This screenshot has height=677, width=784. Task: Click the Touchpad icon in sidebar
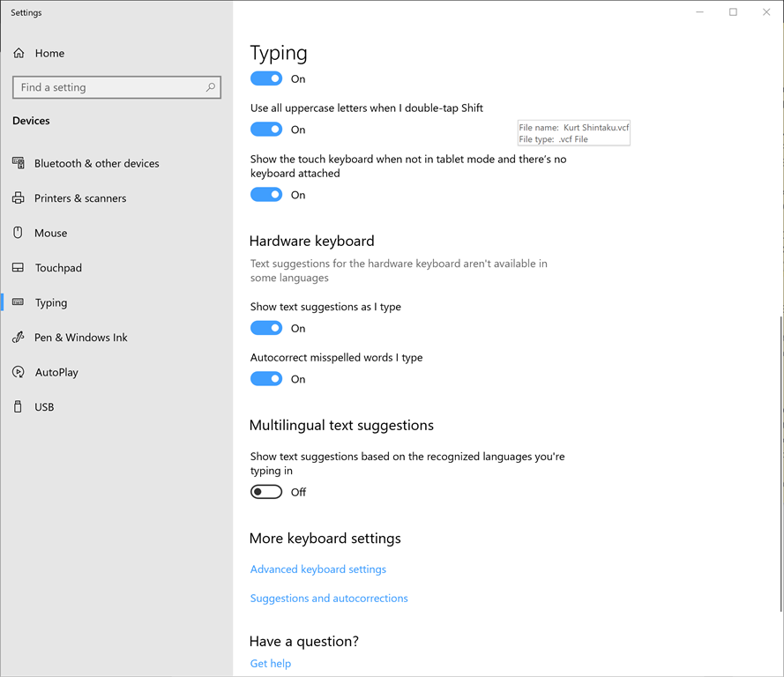(19, 268)
